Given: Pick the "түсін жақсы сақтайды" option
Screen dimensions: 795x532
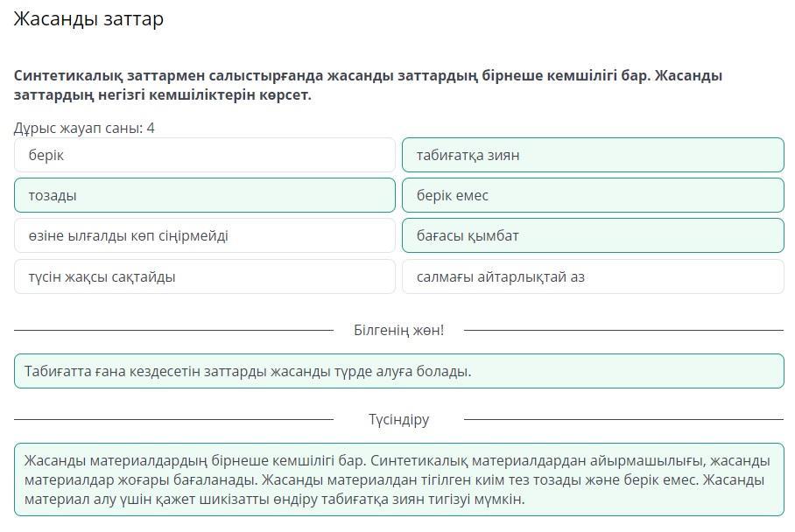Looking at the screenshot, I should [205, 276].
